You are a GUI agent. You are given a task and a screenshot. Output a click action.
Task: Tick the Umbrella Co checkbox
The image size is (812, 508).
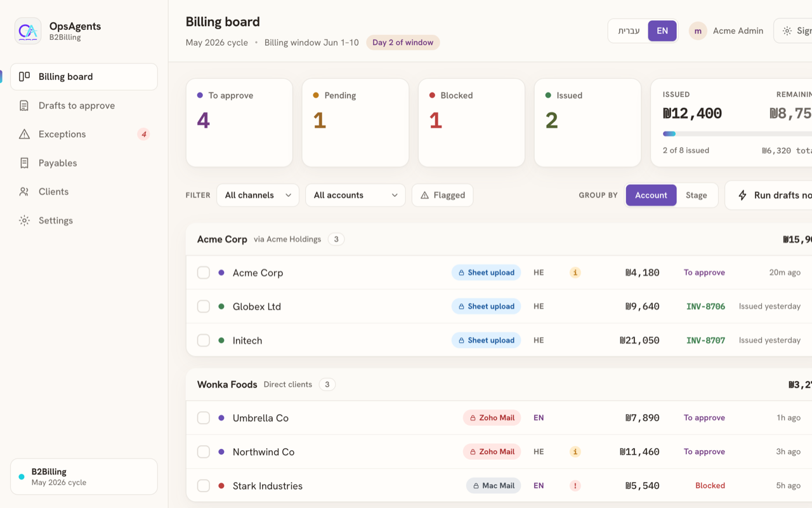tap(204, 418)
